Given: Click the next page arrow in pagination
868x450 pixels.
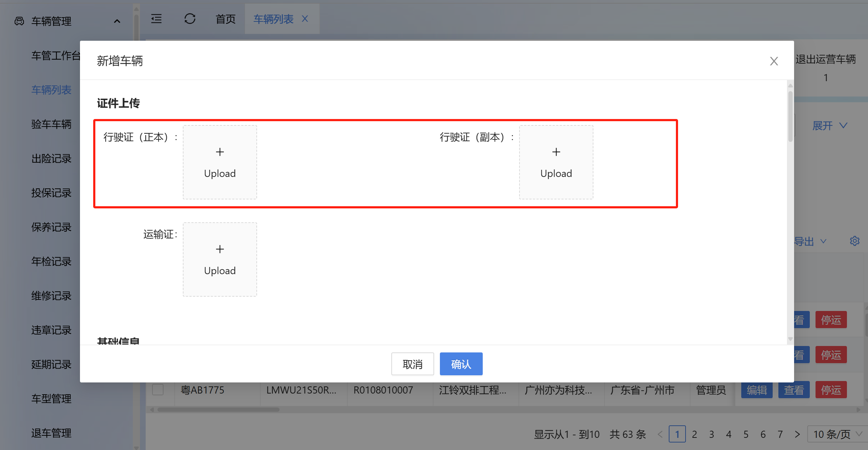Looking at the screenshot, I should click(797, 434).
